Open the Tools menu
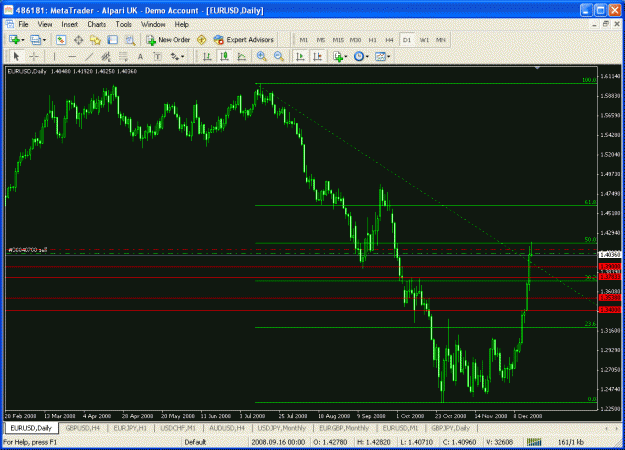This screenshot has width=625, height=450. [x=124, y=24]
